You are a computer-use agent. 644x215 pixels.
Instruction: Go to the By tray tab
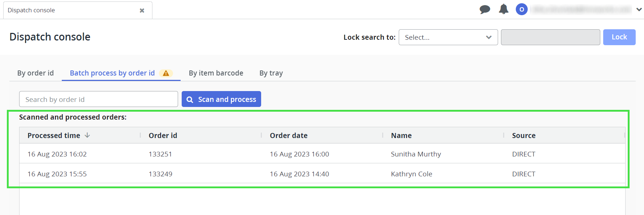[x=271, y=73]
